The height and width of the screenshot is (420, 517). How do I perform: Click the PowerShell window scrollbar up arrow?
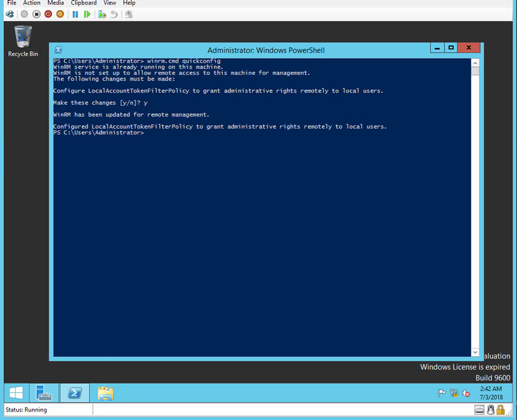pyautogui.click(x=475, y=63)
